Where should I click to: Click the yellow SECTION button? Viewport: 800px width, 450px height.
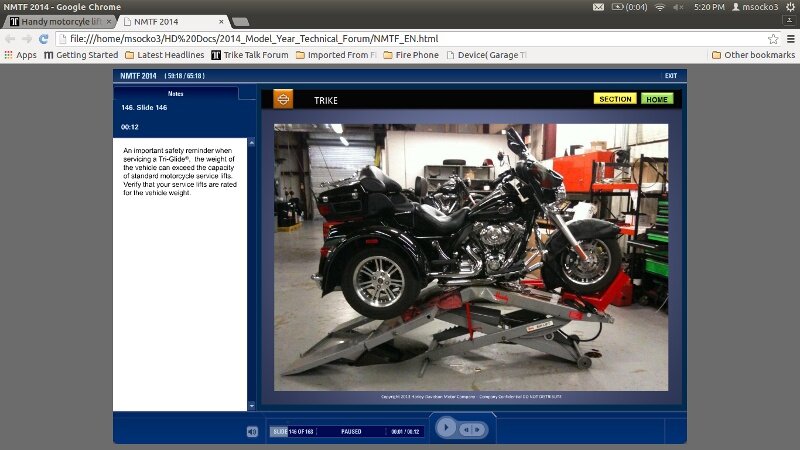[x=615, y=99]
